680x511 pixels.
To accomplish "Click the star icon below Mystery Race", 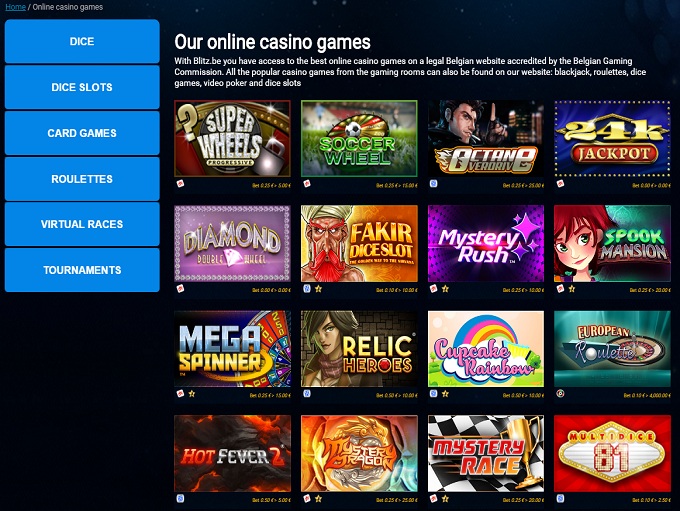I will pyautogui.click(x=445, y=499).
